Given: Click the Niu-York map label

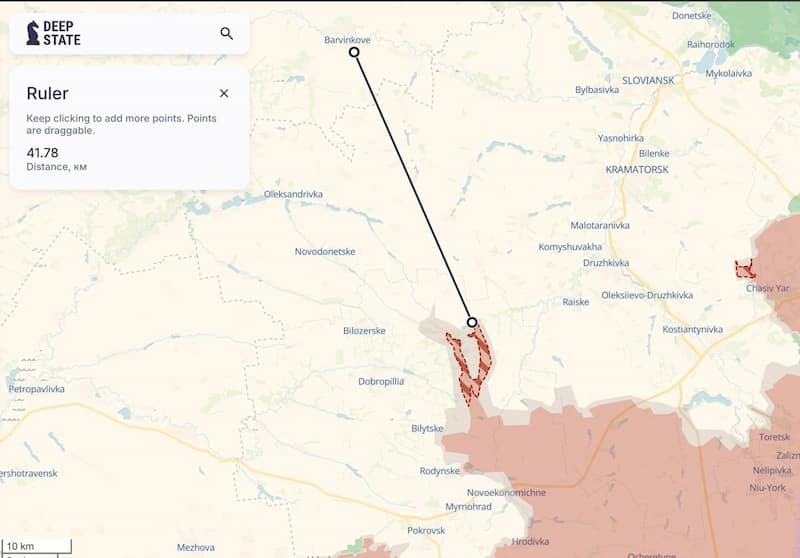Looking at the screenshot, I should click(767, 488).
